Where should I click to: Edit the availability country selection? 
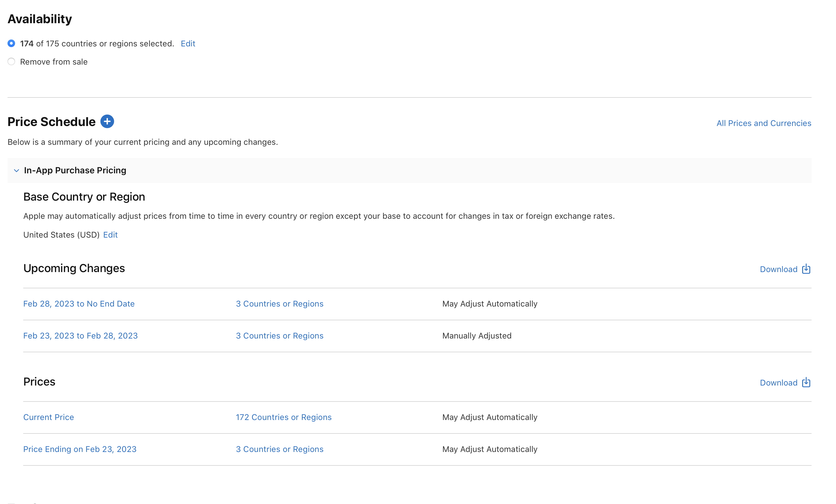click(188, 44)
